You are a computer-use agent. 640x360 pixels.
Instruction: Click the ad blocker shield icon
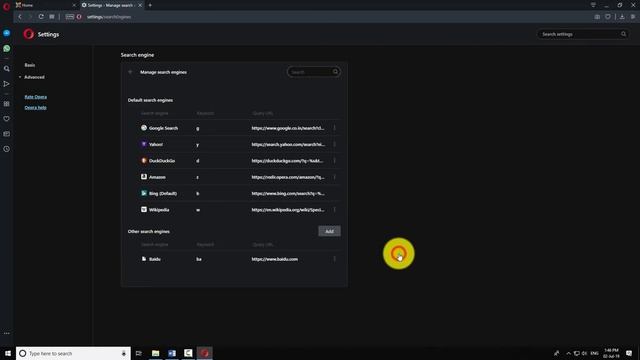(608, 17)
